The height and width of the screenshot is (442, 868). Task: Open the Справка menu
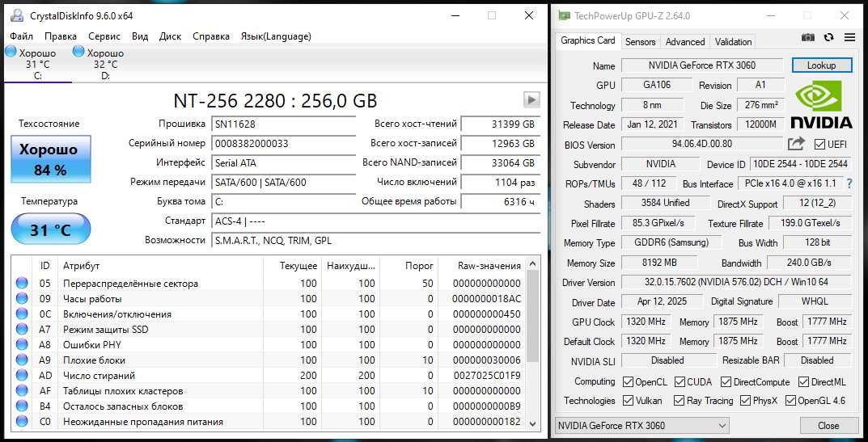point(211,36)
